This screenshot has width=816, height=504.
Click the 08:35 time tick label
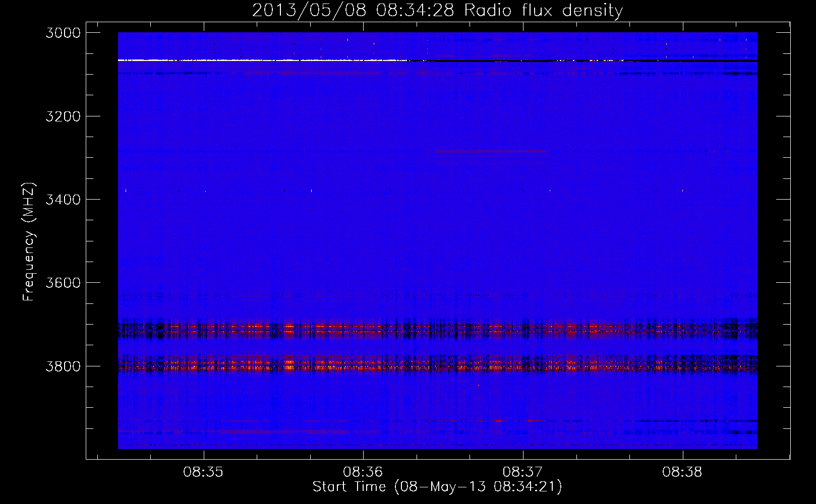click(x=203, y=472)
